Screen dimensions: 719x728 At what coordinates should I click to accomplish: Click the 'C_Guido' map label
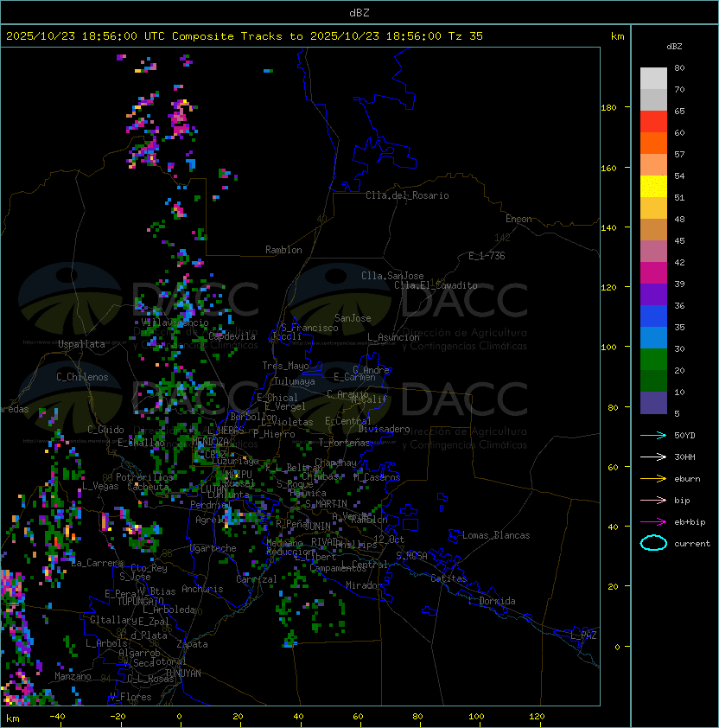[x=105, y=430]
